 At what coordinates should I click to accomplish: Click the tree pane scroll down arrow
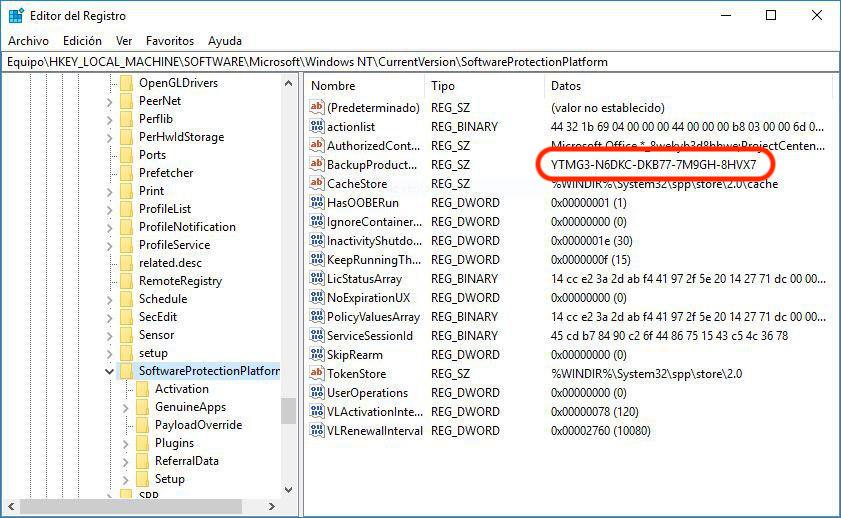[x=288, y=491]
